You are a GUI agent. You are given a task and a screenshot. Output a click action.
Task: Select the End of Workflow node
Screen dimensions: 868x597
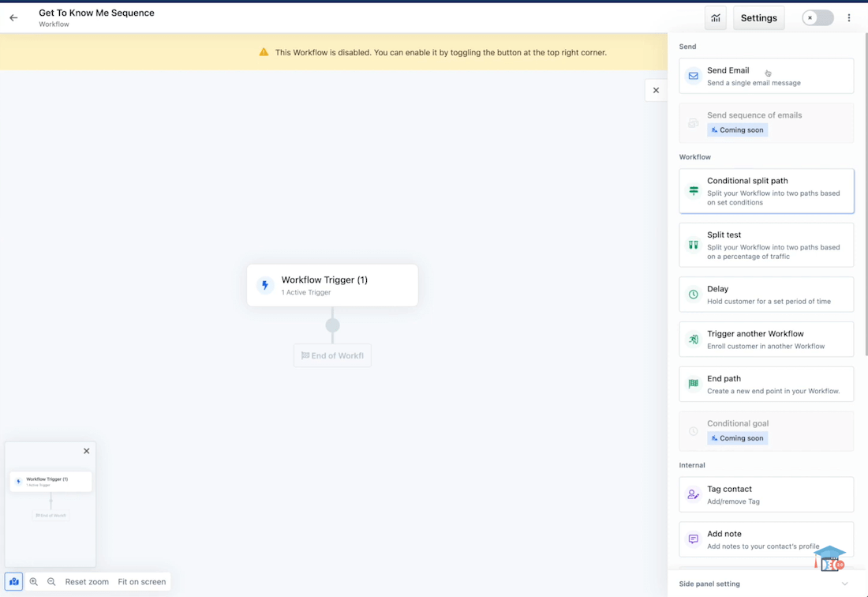click(332, 355)
